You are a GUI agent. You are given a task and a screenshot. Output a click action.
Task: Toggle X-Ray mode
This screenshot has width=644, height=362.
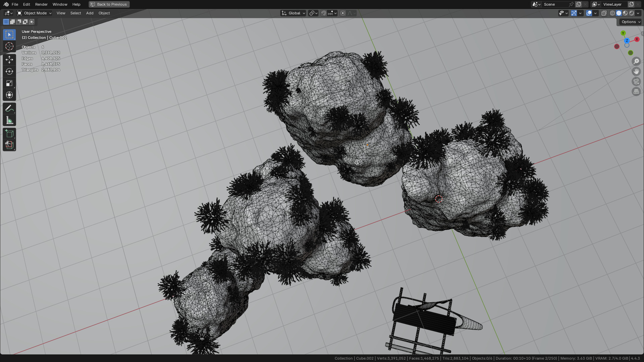pyautogui.click(x=604, y=13)
